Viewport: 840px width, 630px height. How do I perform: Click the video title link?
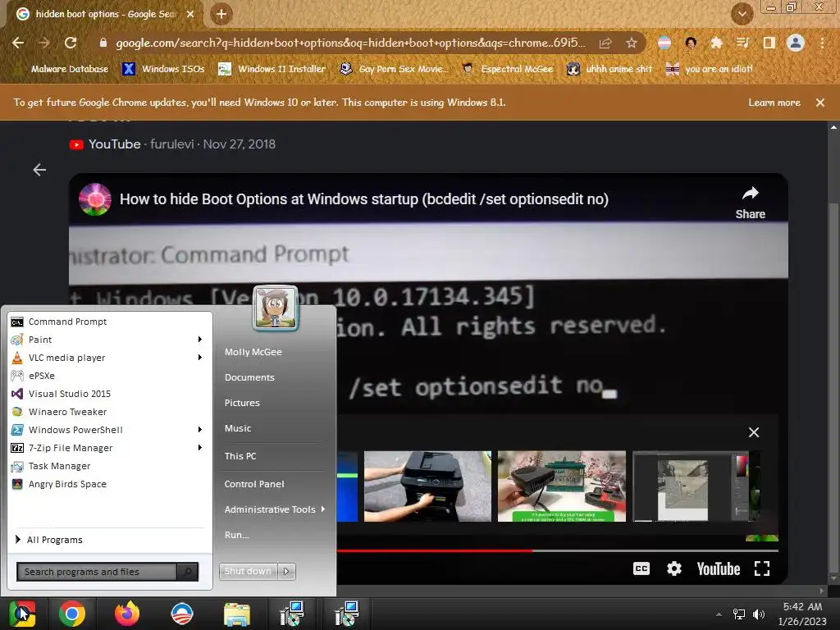pos(363,199)
